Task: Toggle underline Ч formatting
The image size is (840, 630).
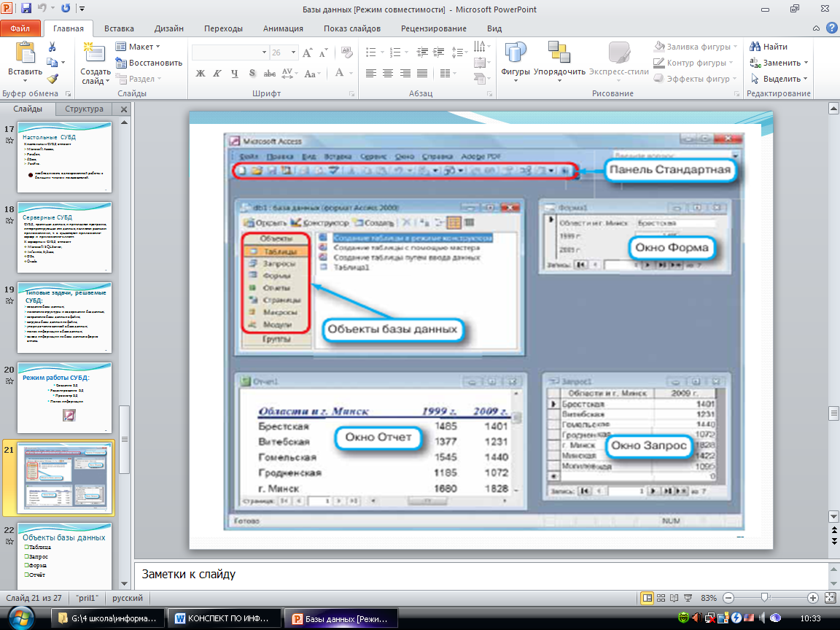Action: pyautogui.click(x=234, y=74)
